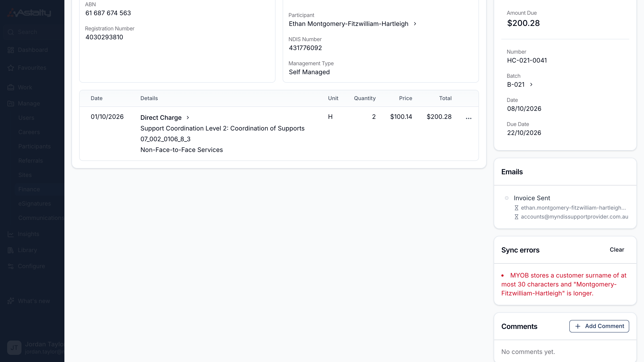This screenshot has height=362, width=644.
Task: Expand Direct Charge details chevron
Action: click(188, 118)
